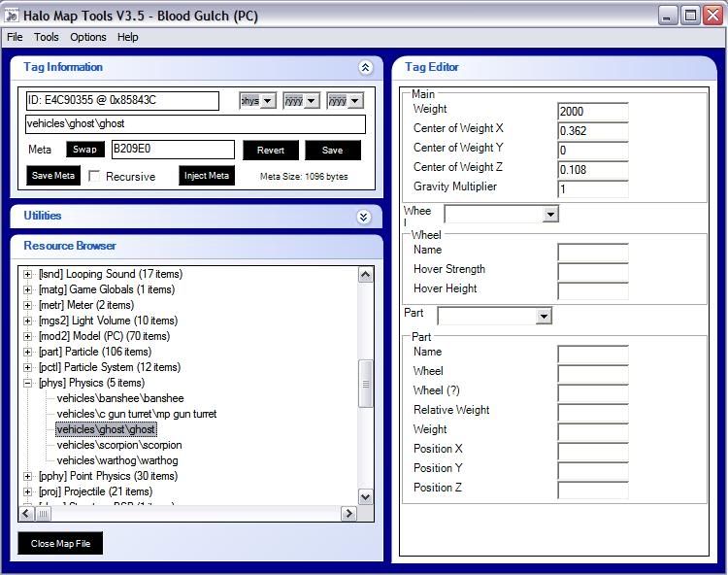Click the Meta offset field B209E0
Viewport: 728px width, 575px height.
pyautogui.click(x=173, y=150)
